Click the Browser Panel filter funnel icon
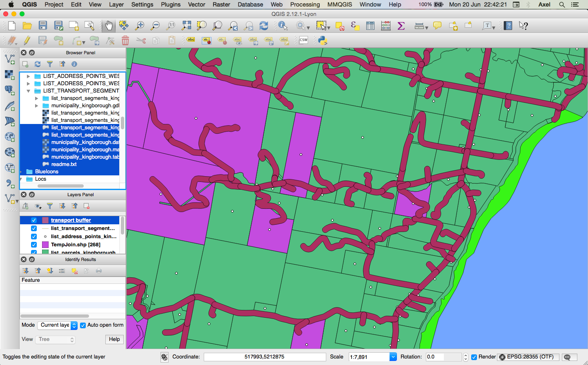This screenshot has width=588, height=365. click(x=49, y=64)
